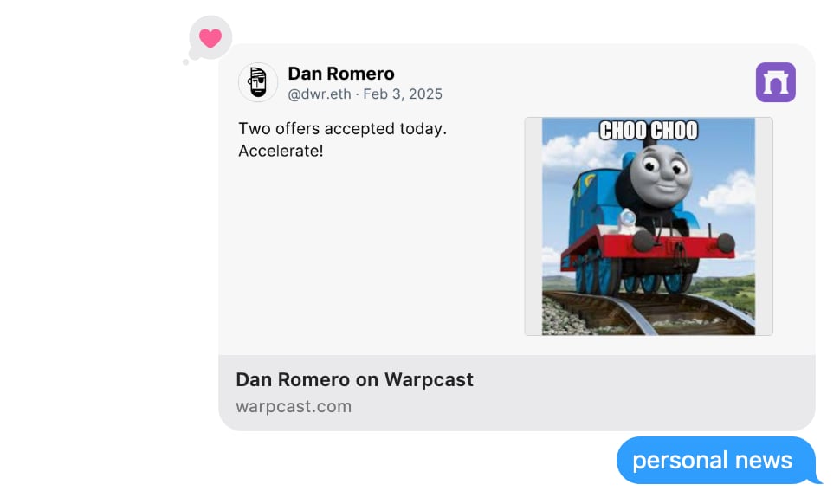Click the railway tracks in the meme
The height and width of the screenshot is (504, 840).
click(x=643, y=313)
